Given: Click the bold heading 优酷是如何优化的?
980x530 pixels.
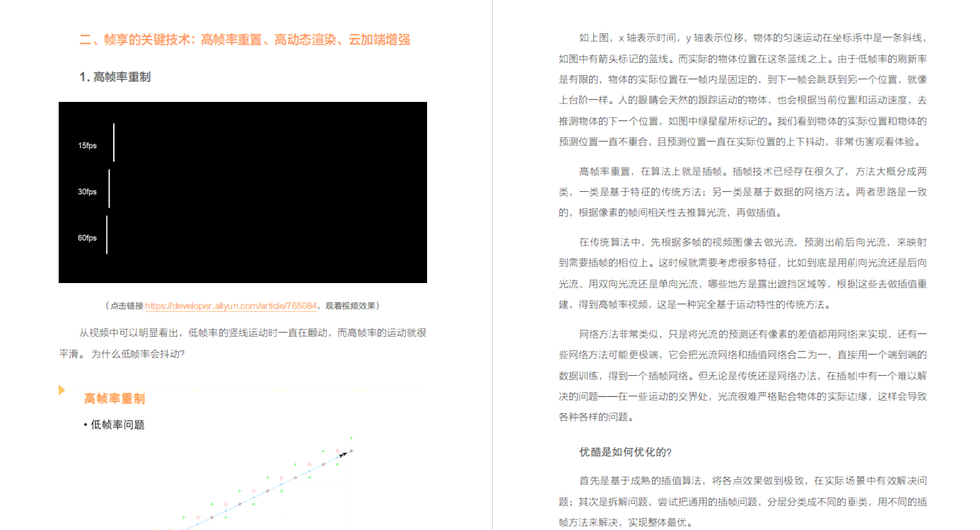Looking at the screenshot, I should (x=625, y=451).
